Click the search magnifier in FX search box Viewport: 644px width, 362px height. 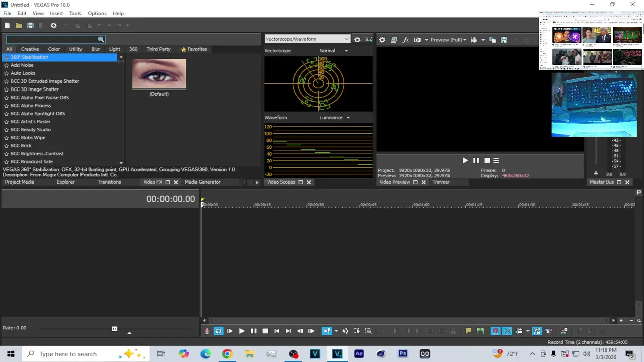(101, 39)
